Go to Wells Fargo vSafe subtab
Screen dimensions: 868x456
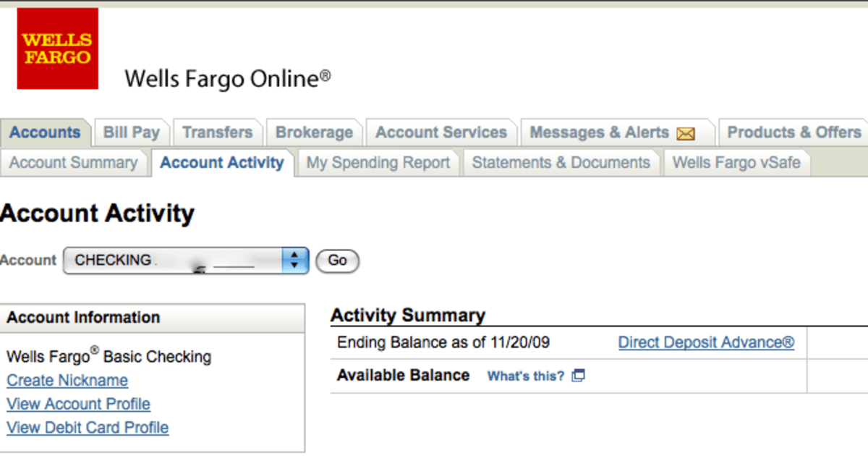pyautogui.click(x=736, y=163)
